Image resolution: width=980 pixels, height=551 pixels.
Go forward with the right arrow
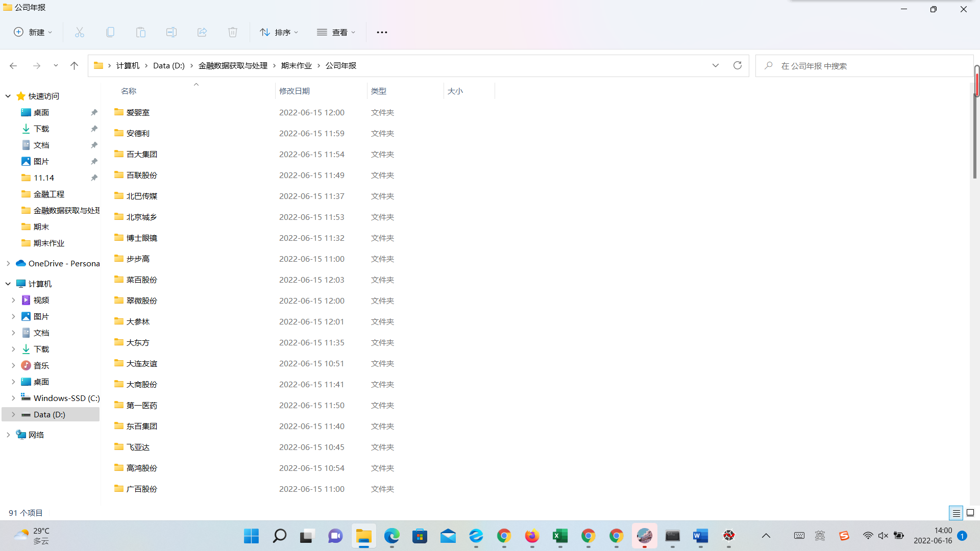(x=37, y=66)
